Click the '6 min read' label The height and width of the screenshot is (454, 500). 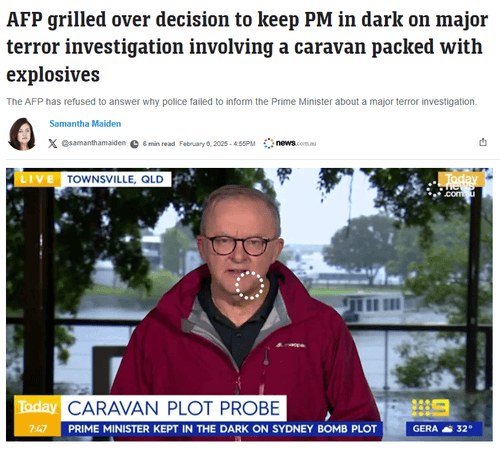click(x=159, y=144)
